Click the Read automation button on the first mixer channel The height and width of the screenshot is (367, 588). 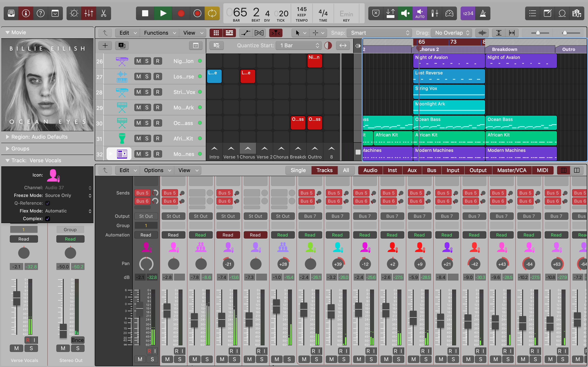[146, 235]
